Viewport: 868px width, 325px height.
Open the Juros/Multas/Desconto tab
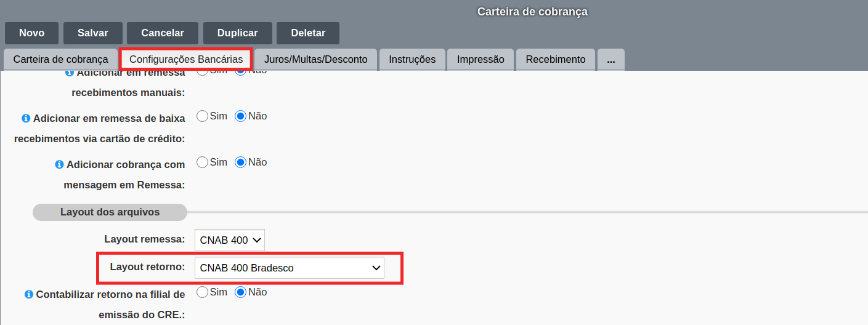point(315,60)
